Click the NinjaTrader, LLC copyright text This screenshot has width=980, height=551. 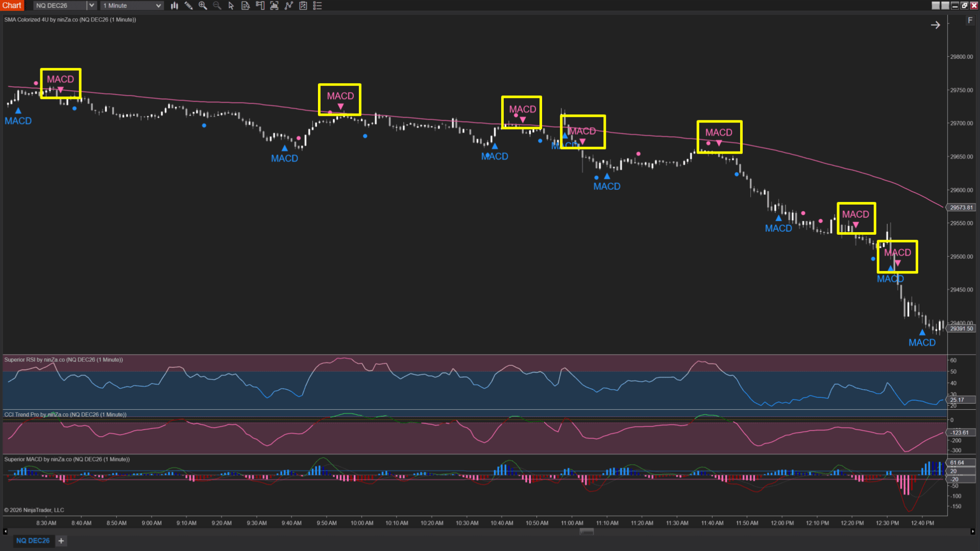point(34,510)
